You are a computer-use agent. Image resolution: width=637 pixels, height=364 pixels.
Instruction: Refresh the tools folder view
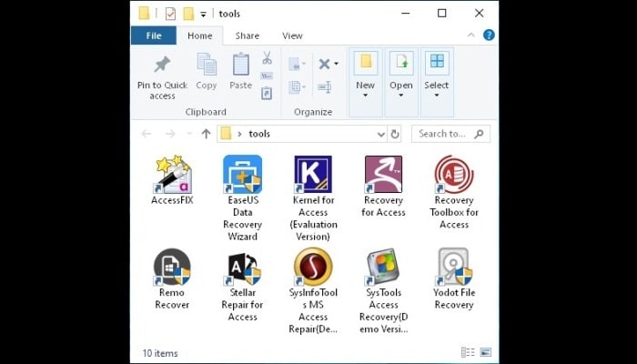click(394, 134)
